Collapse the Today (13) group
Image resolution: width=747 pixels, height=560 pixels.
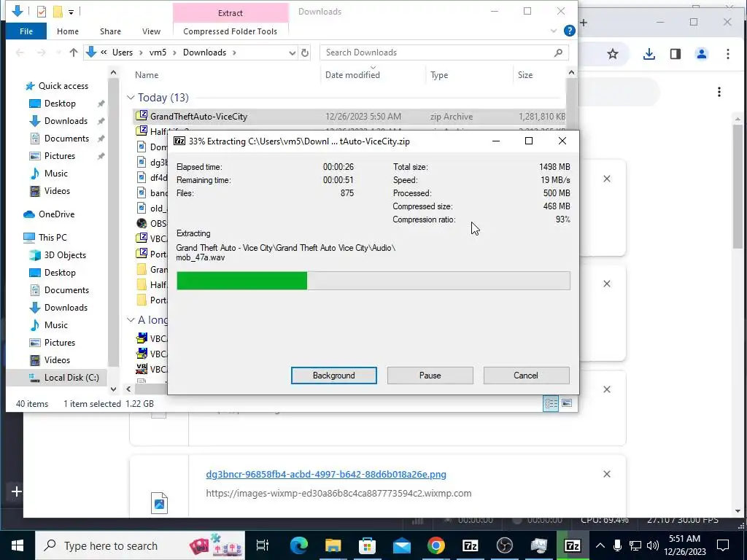pyautogui.click(x=131, y=98)
